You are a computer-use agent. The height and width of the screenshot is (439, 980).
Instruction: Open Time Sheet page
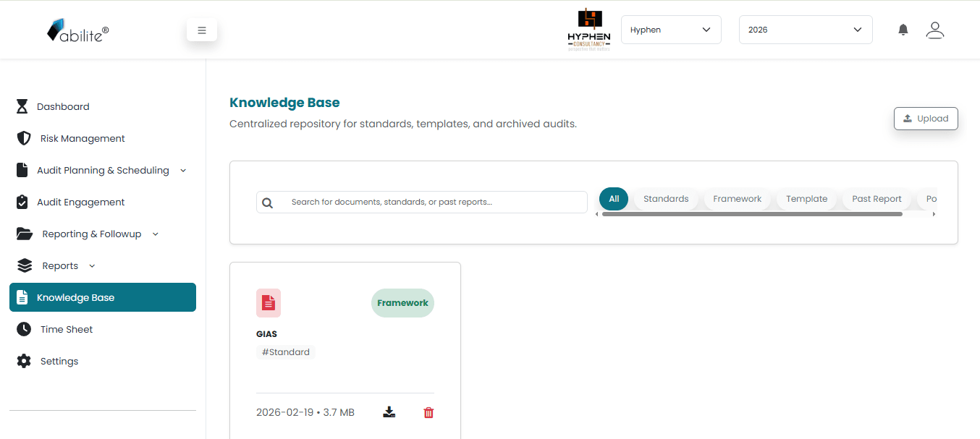(103, 329)
